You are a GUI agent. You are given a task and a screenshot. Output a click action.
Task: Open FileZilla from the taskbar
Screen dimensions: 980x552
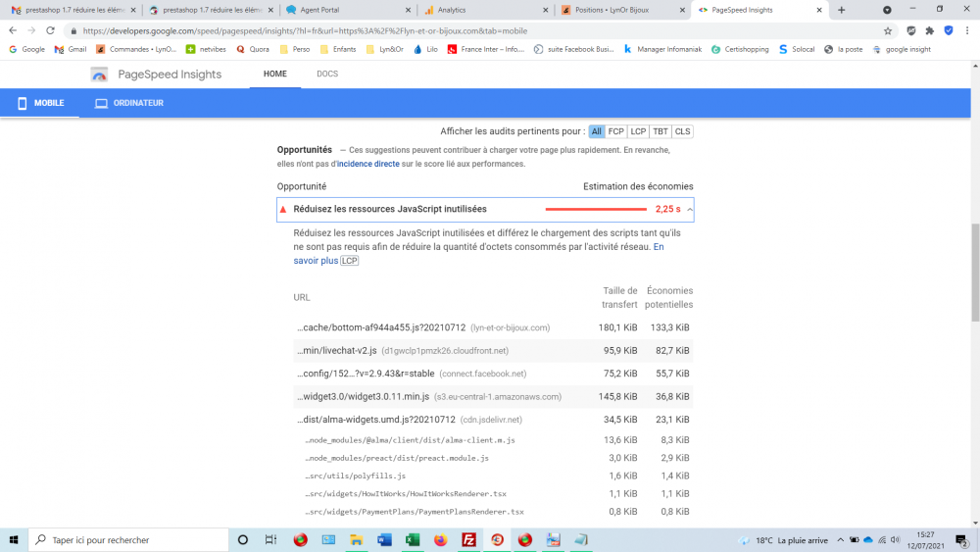coord(468,539)
